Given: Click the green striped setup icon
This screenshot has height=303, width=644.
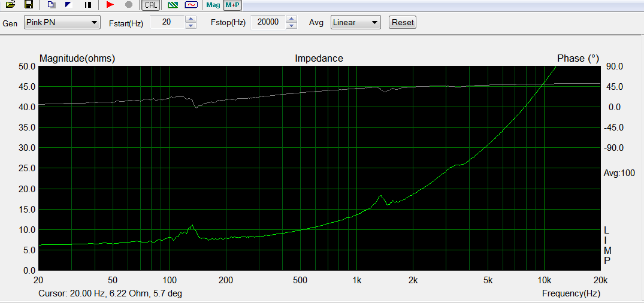Looking at the screenshot, I should point(173,5).
